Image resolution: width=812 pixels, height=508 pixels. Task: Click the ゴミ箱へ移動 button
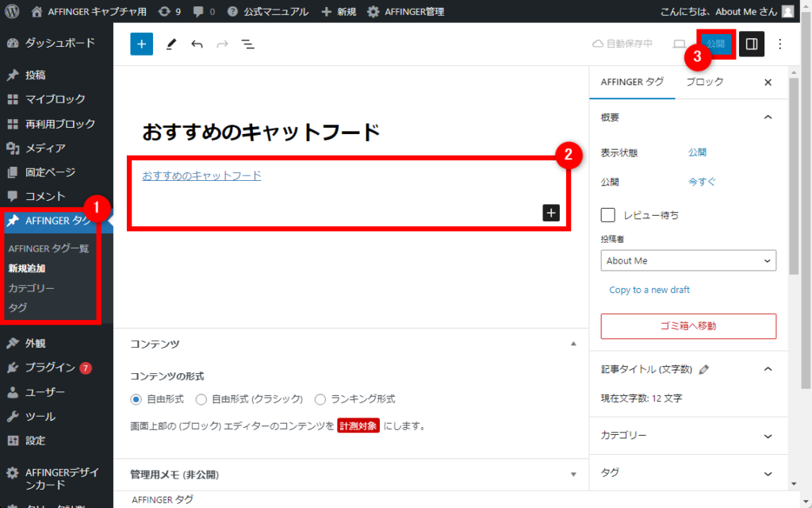coord(688,326)
